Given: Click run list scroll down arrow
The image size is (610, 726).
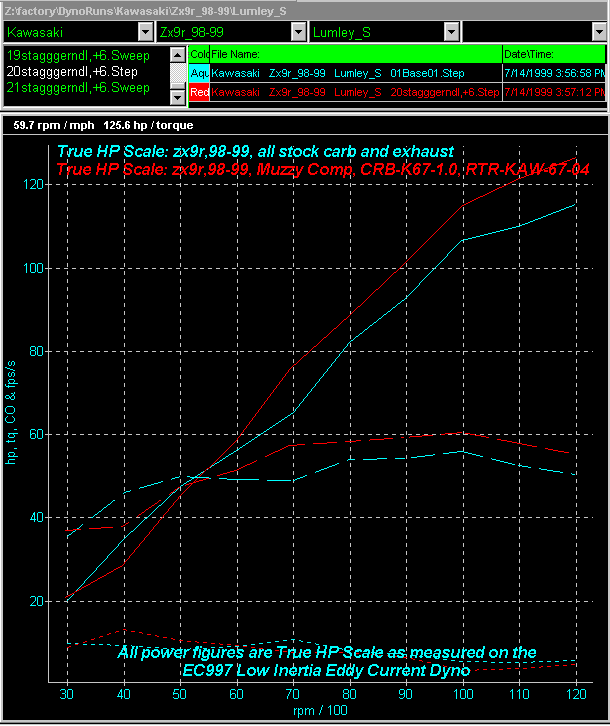Looking at the screenshot, I should (x=178, y=98).
